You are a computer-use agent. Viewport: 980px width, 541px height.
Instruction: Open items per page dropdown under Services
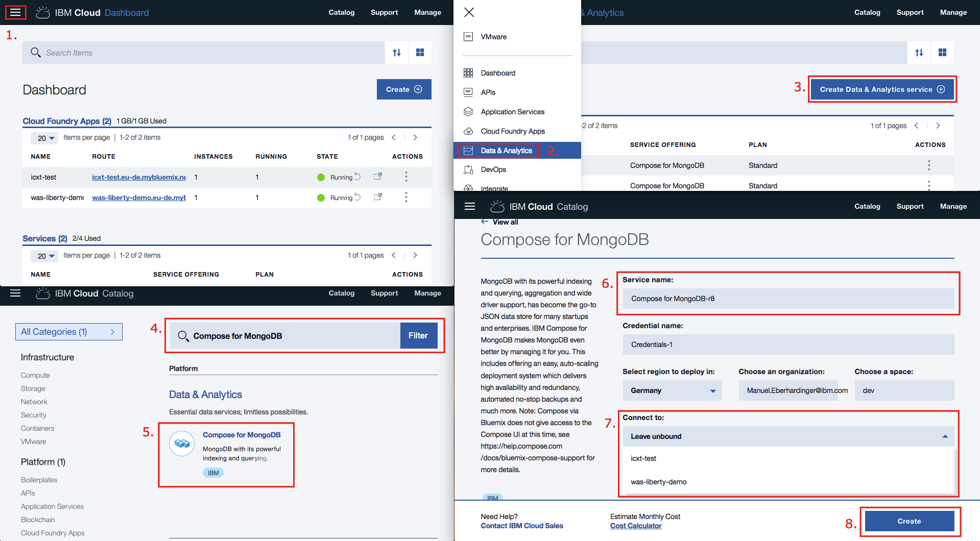point(45,256)
